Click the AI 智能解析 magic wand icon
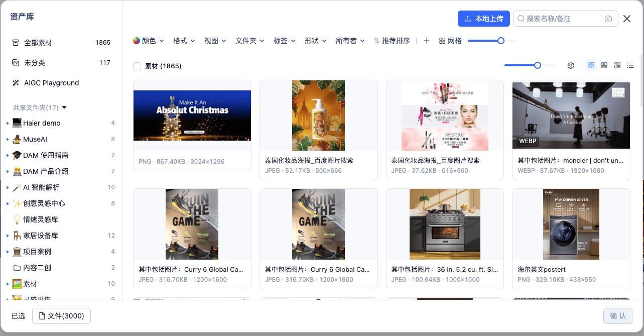Screen dimensions: 644x336 pos(17,187)
